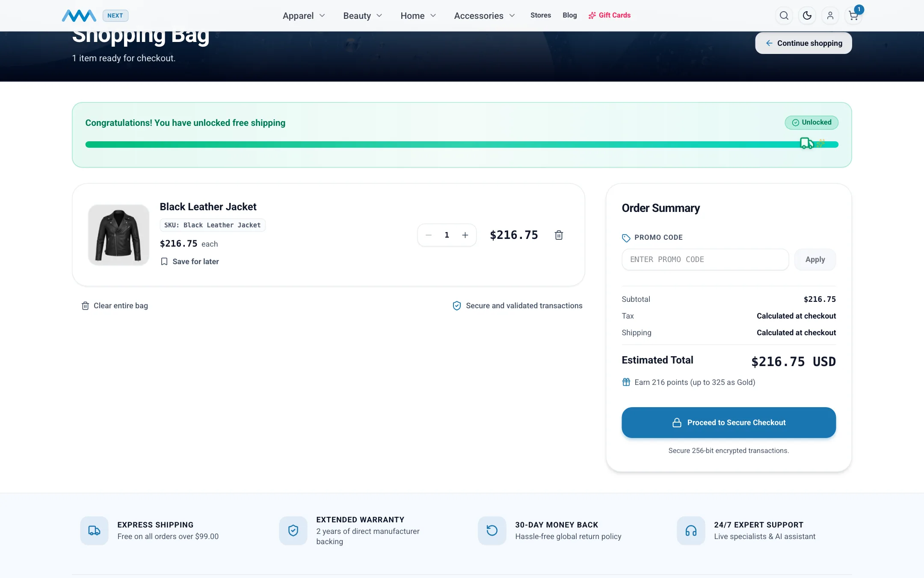Open the site search icon
The height and width of the screenshot is (578, 924).
784,16
